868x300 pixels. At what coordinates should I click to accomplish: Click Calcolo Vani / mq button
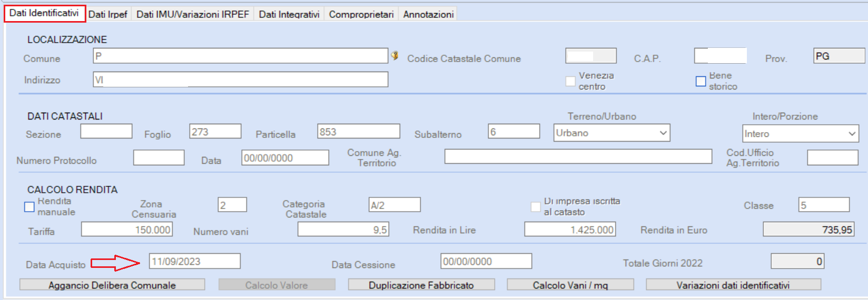(570, 285)
